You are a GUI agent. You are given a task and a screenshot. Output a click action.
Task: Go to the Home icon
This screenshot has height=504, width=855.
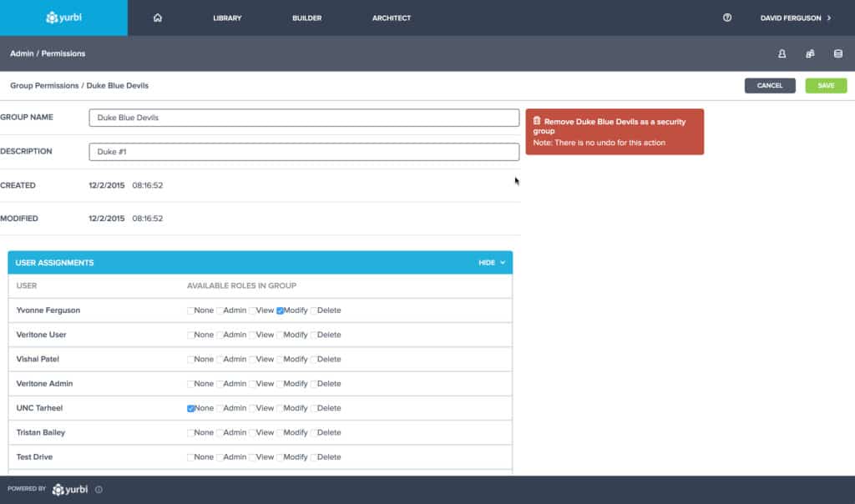point(157,18)
